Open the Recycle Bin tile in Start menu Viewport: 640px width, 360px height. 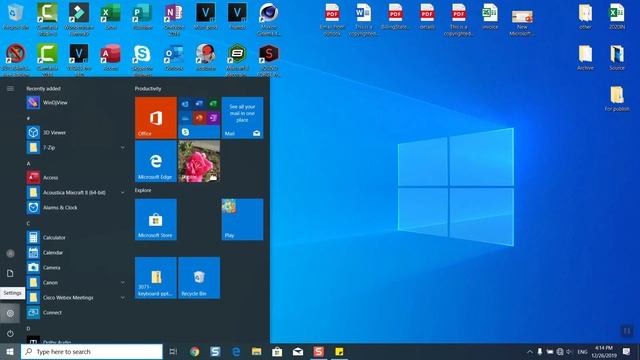point(199,278)
